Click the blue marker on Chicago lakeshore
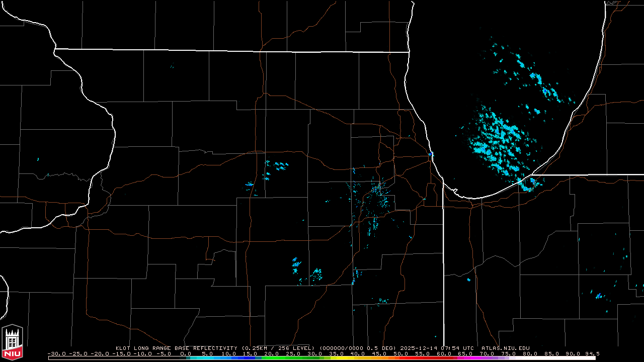Viewport: 644px width, 362px height. pyautogui.click(x=431, y=154)
